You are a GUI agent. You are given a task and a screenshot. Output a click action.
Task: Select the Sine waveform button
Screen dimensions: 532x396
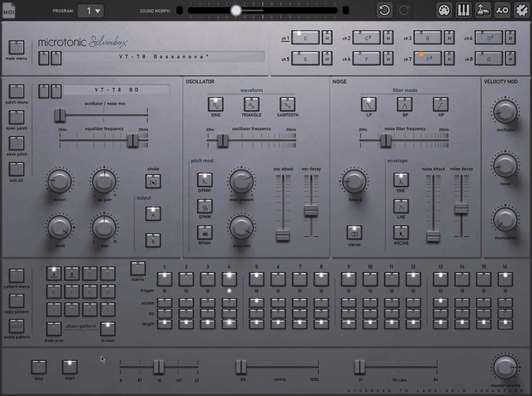point(215,105)
